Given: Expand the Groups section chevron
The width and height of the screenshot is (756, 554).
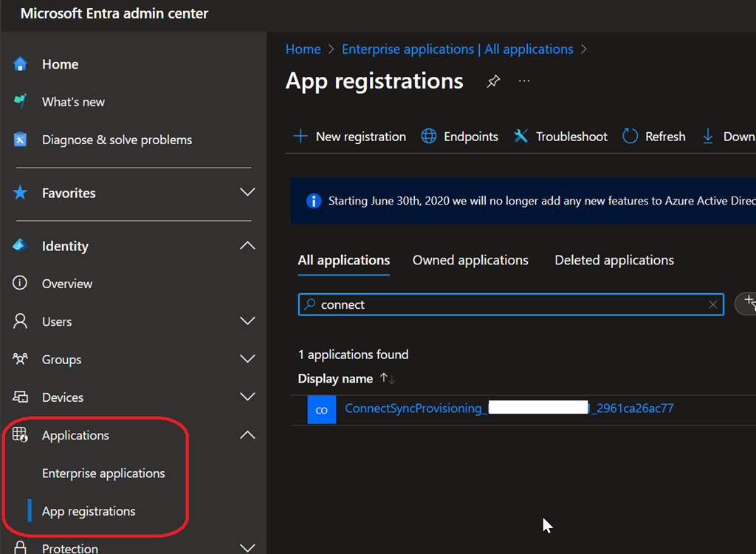Looking at the screenshot, I should (247, 359).
